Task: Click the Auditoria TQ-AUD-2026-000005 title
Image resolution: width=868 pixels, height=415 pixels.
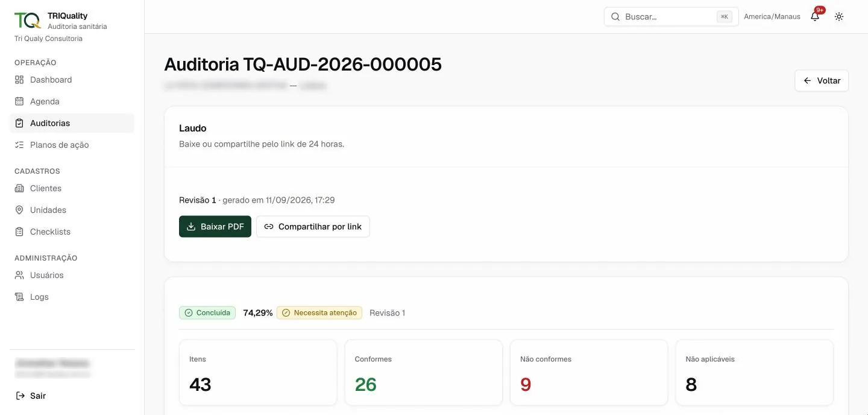Action: point(303,65)
